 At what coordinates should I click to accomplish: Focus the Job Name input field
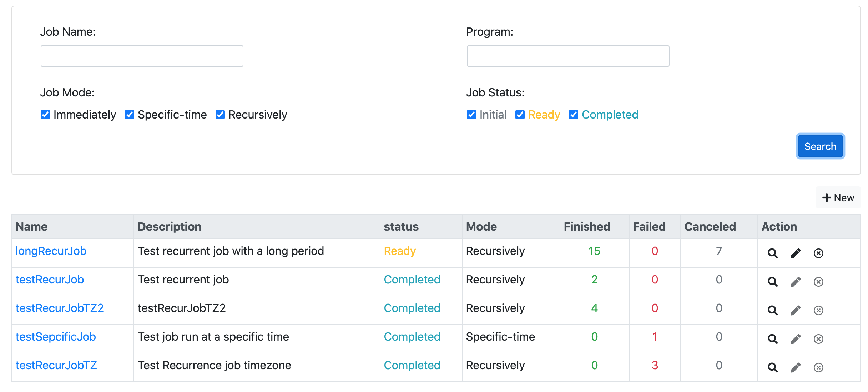click(142, 56)
